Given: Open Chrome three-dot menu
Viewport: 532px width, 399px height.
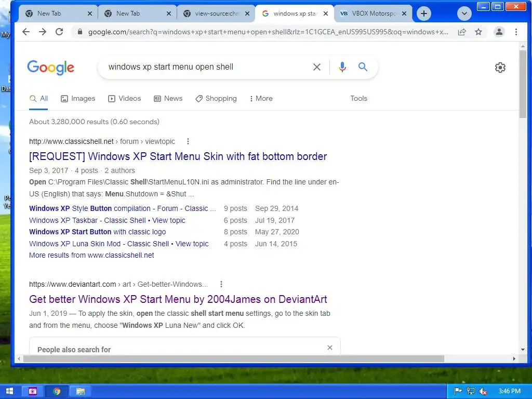Looking at the screenshot, I should pos(516,32).
